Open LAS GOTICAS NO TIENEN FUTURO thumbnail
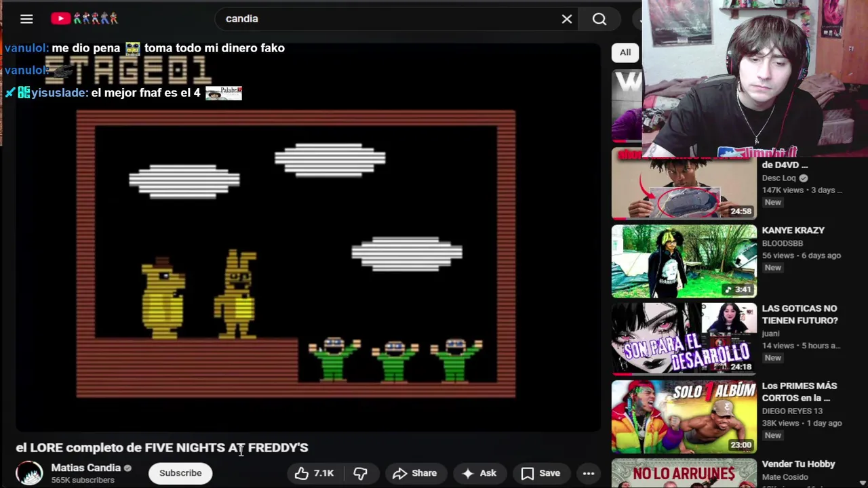The image size is (868, 488). tap(684, 339)
